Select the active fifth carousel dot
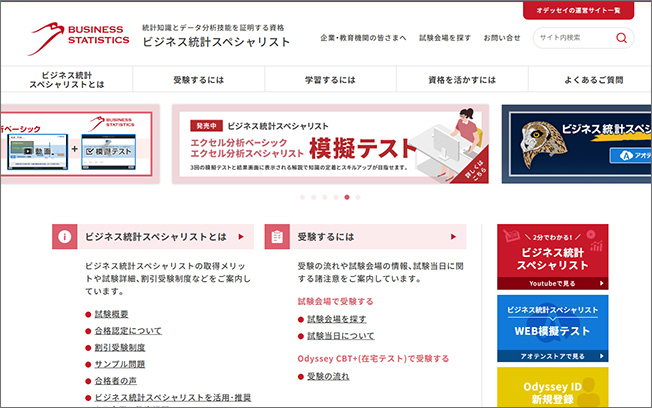The height and width of the screenshot is (408, 652). point(347,197)
